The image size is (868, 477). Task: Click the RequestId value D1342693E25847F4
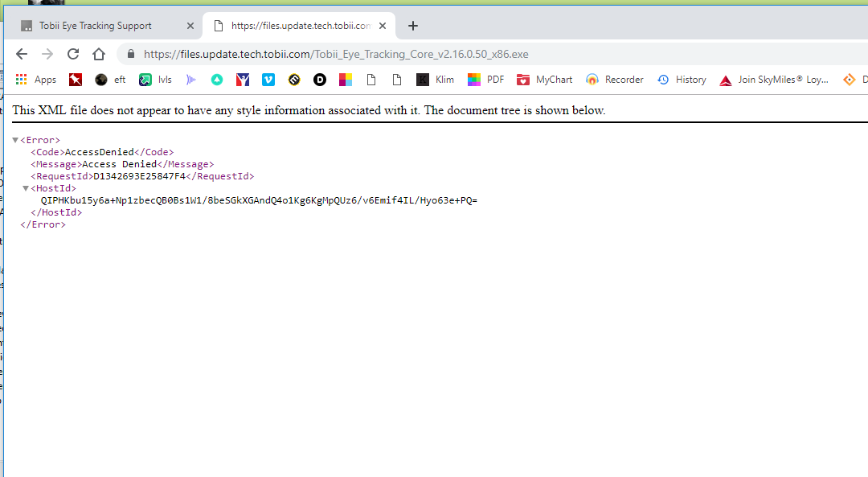pos(140,176)
